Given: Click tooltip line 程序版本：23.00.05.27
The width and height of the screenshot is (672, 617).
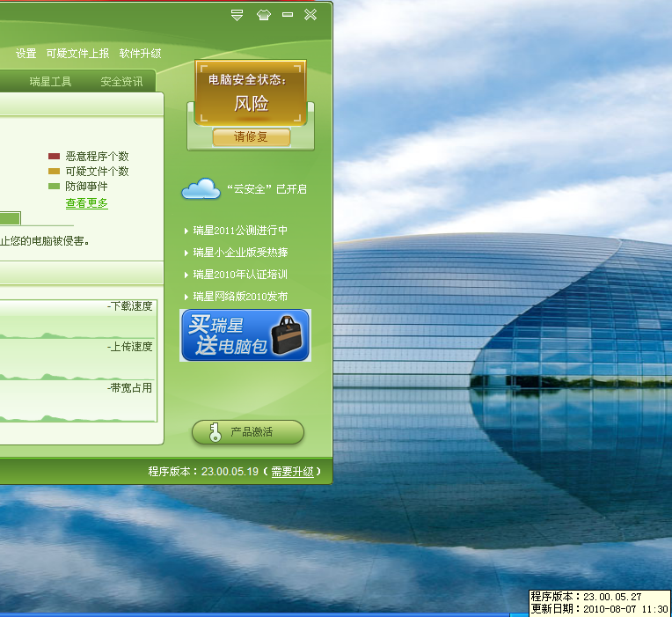Looking at the screenshot, I should [x=587, y=597].
